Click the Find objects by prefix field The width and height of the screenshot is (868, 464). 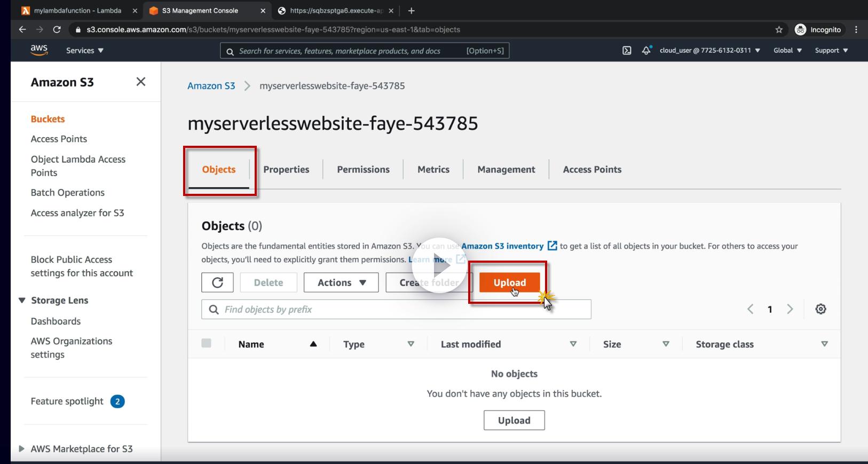[x=396, y=309]
